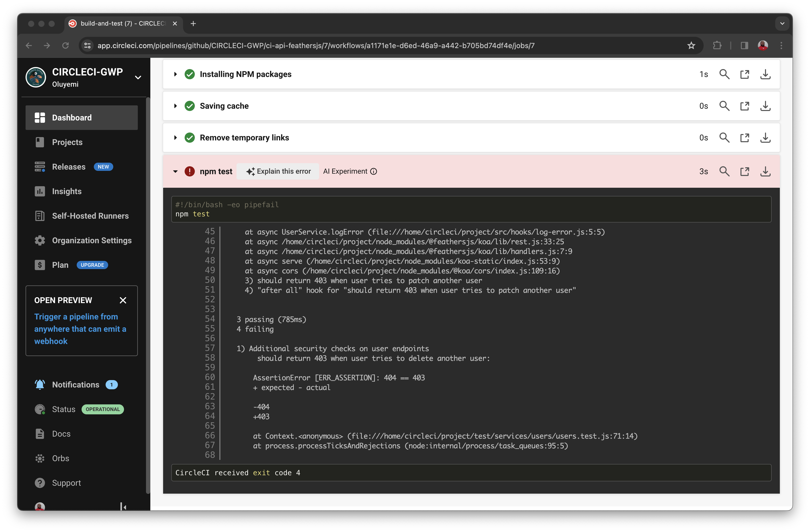Open the CIRCLECI-GWP organization dropdown

coord(138,77)
